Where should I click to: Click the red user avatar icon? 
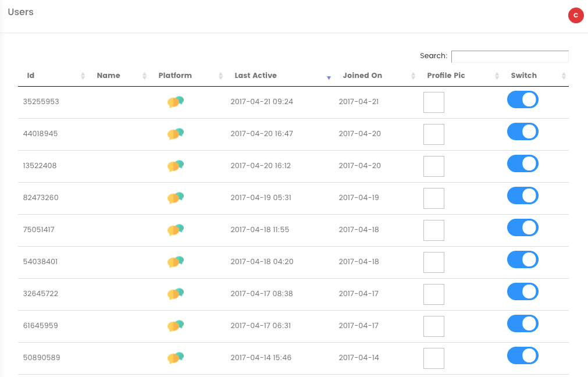575,16
